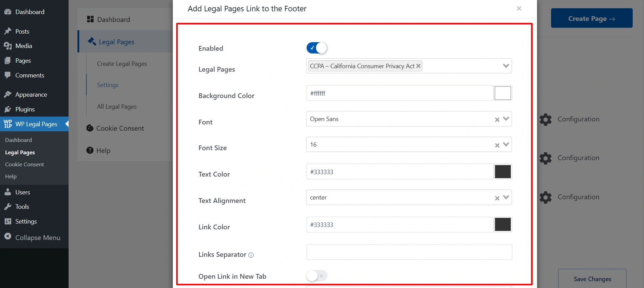Open the Posts menu in WordPress sidebar
The width and height of the screenshot is (644, 288).
[x=34, y=31]
